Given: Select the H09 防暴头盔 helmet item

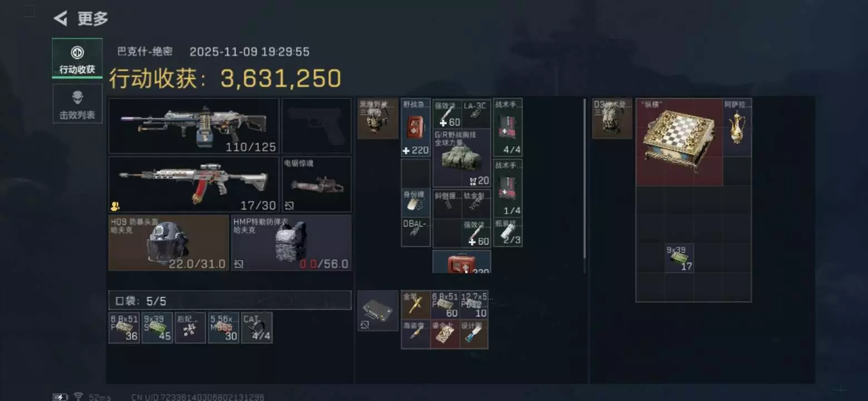Looking at the screenshot, I should (169, 243).
